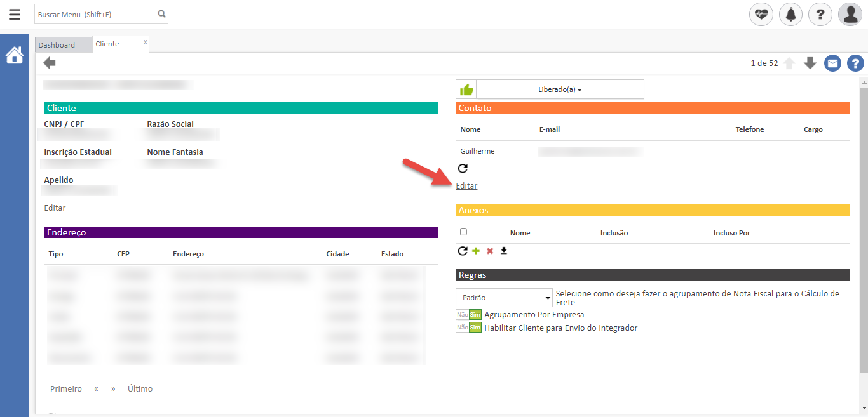Expand the Liberado(a) status dropdown
This screenshot has height=417, width=868.
[559, 89]
